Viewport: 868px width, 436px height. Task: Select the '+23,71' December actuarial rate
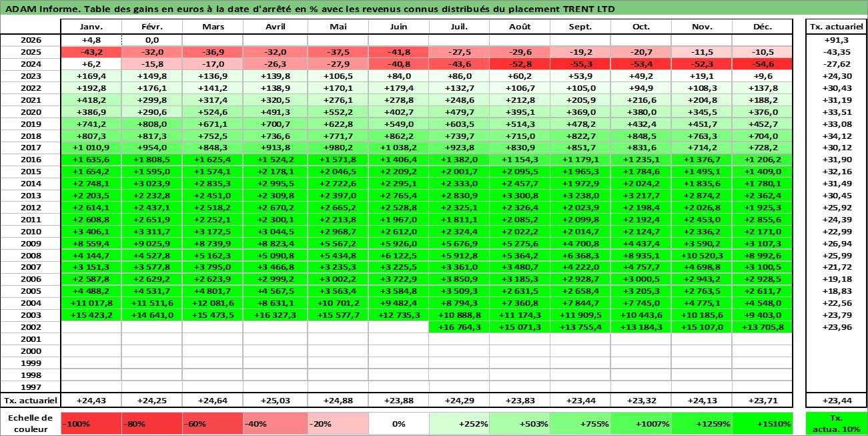(763, 401)
